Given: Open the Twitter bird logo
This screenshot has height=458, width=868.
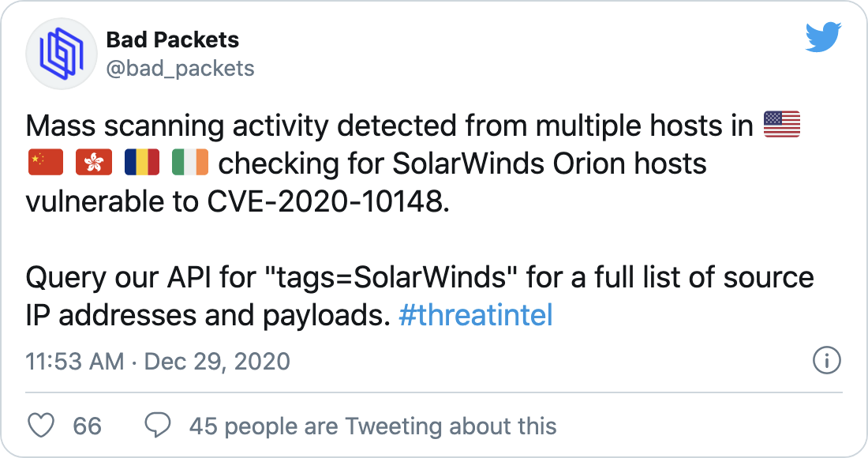Looking at the screenshot, I should click(823, 37).
